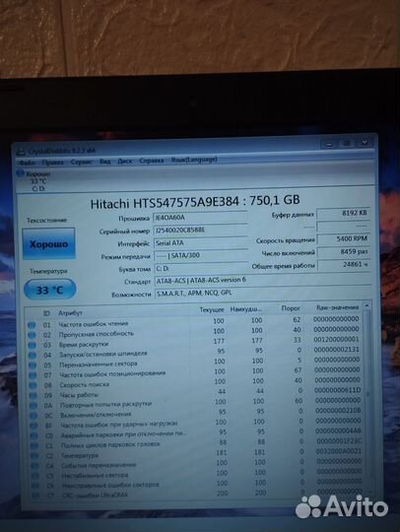Click raw value 0032000A0021 of Температура row

coord(339,451)
